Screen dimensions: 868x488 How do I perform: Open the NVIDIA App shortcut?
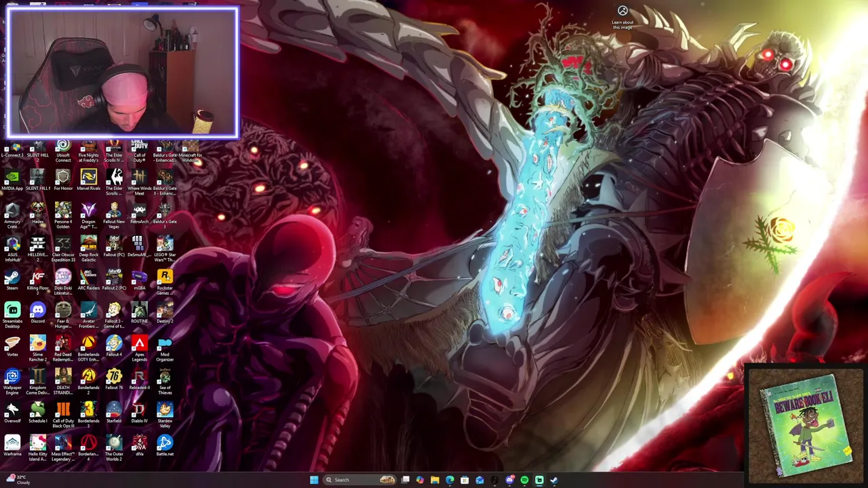click(12, 181)
